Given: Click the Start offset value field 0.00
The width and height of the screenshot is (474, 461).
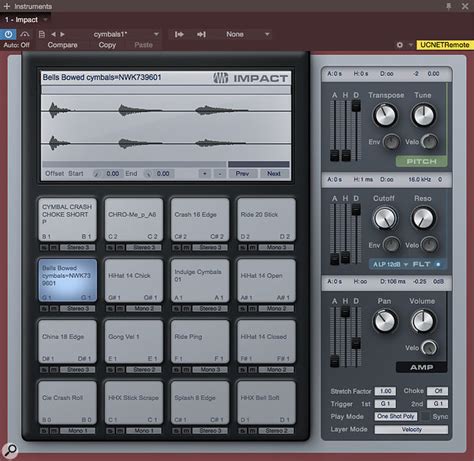Looking at the screenshot, I should pyautogui.click(x=112, y=174).
